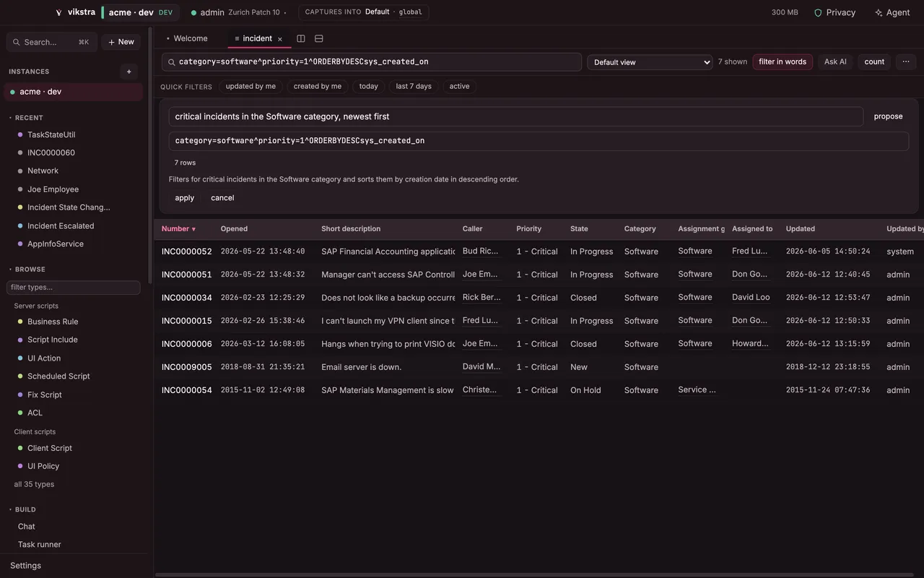Sort by the Number column header
Viewport: 924px width, 578px height.
(x=178, y=229)
